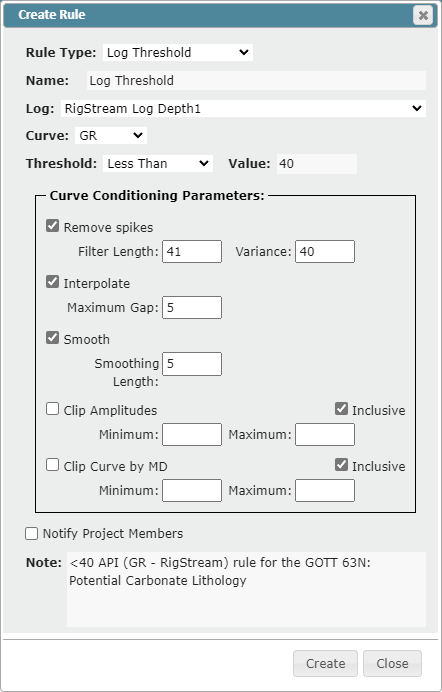Open the Rule Type dropdown

pos(178,53)
